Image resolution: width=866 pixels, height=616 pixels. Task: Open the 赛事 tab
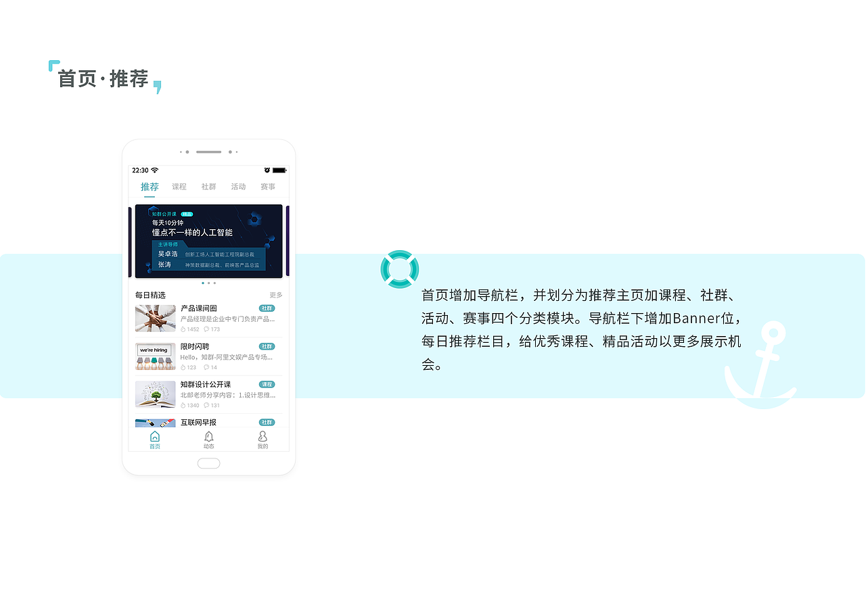click(x=268, y=187)
